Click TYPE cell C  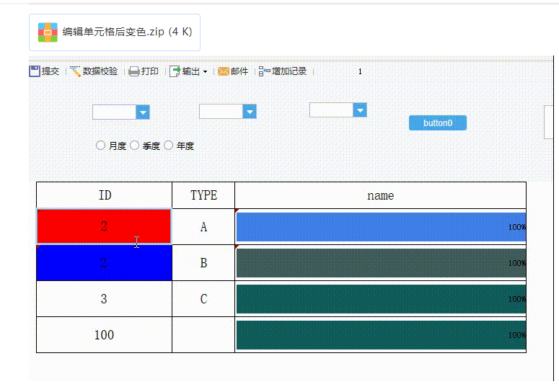(203, 299)
